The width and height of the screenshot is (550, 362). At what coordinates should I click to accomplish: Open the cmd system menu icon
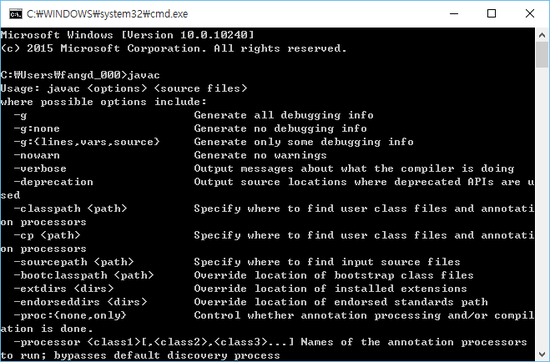(x=15, y=14)
